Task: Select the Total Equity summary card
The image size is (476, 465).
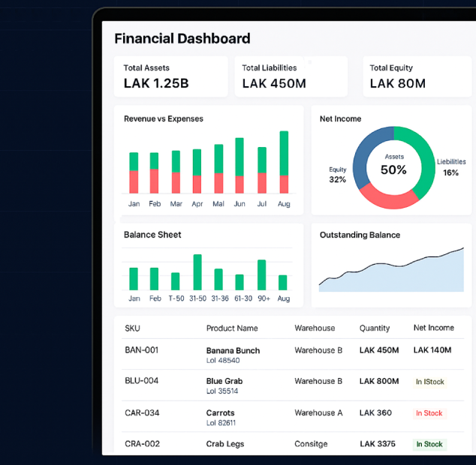Action: 417,76
